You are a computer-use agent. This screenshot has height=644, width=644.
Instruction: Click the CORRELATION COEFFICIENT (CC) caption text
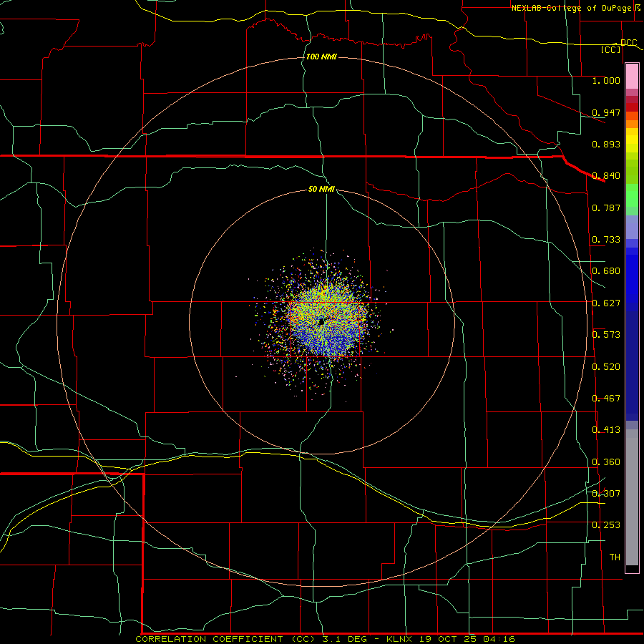(x=225, y=639)
